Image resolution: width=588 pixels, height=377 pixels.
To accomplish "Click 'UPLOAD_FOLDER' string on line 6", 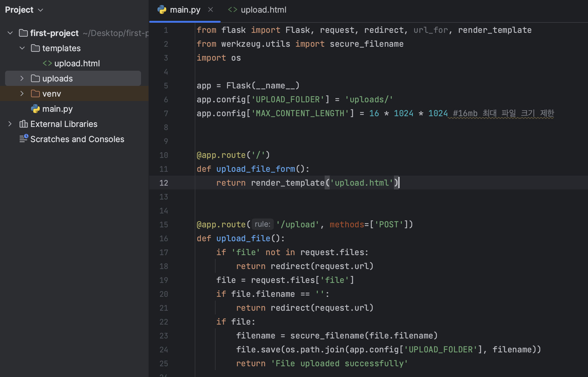I will 290,99.
